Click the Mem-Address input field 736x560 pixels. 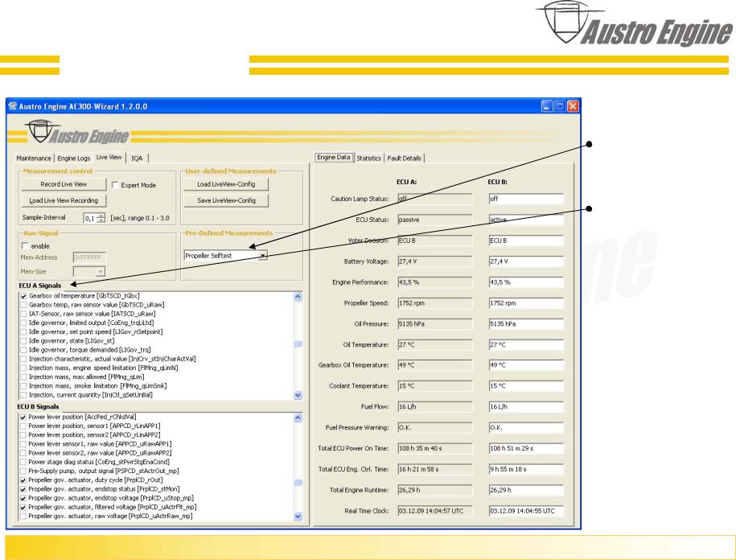(89, 257)
